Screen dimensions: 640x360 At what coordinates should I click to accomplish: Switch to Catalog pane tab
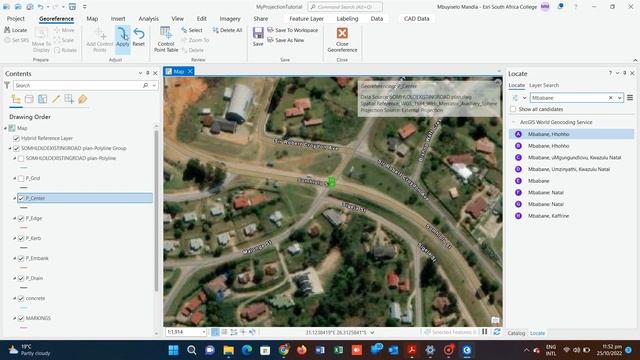pyautogui.click(x=516, y=333)
